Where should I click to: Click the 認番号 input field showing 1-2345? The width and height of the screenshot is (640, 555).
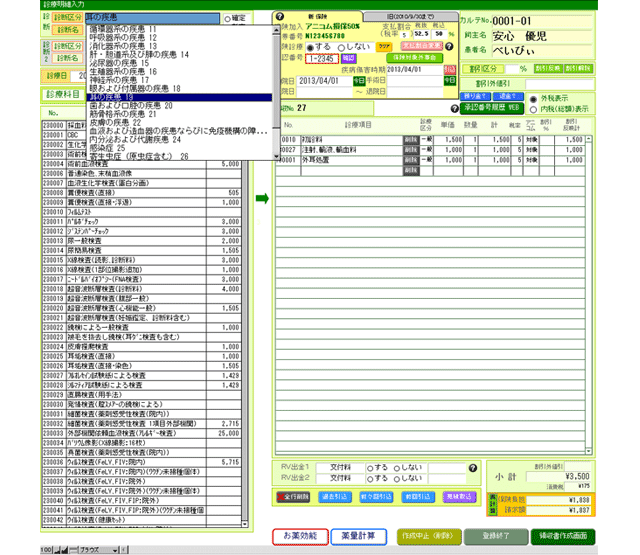tap(323, 59)
